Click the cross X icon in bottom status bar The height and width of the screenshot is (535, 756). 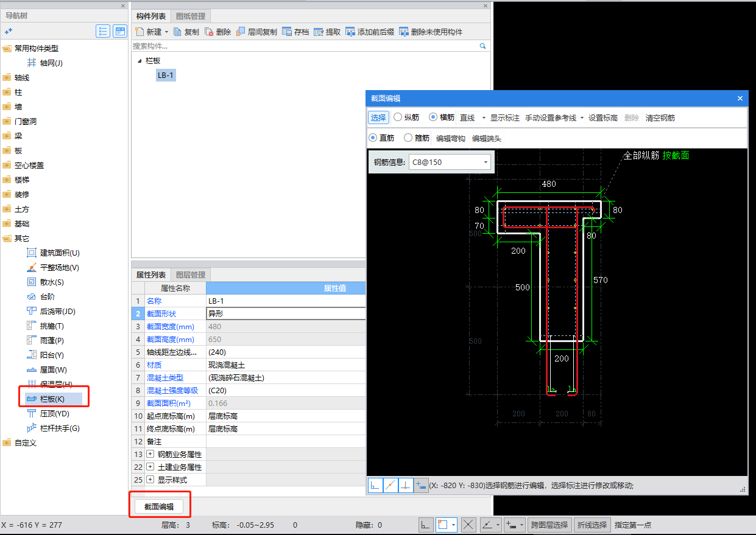(x=468, y=524)
